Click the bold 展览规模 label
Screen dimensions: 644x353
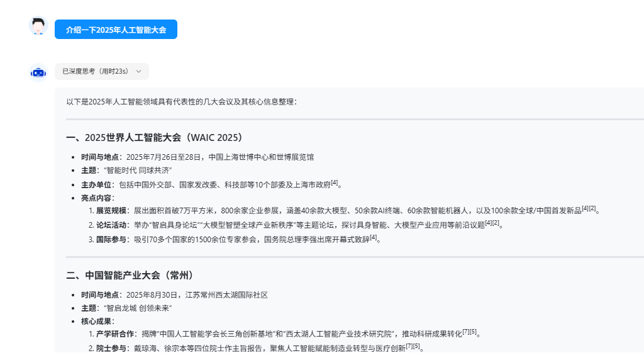(111, 210)
